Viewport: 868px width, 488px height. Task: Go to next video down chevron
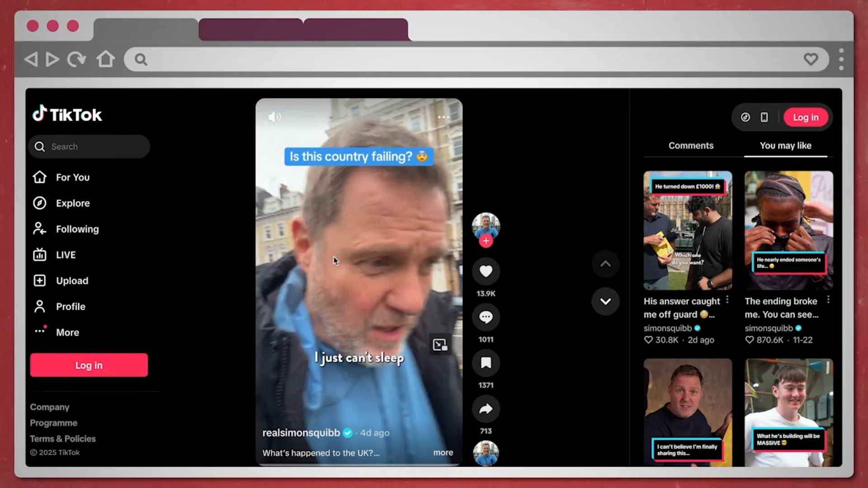(605, 301)
